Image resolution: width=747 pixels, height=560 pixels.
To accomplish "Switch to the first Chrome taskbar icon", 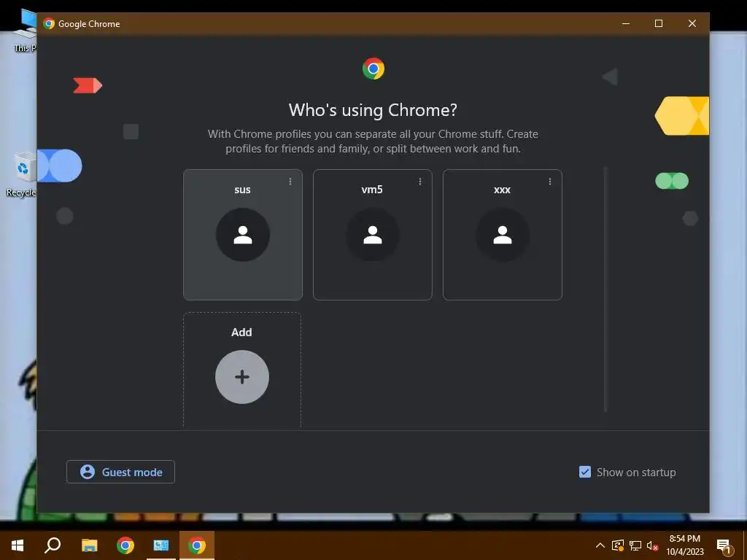I will 125,545.
